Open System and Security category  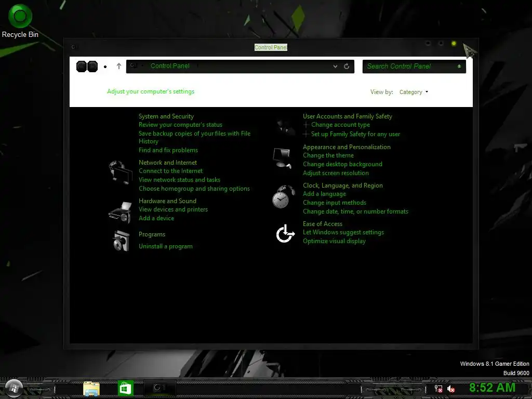(x=166, y=116)
